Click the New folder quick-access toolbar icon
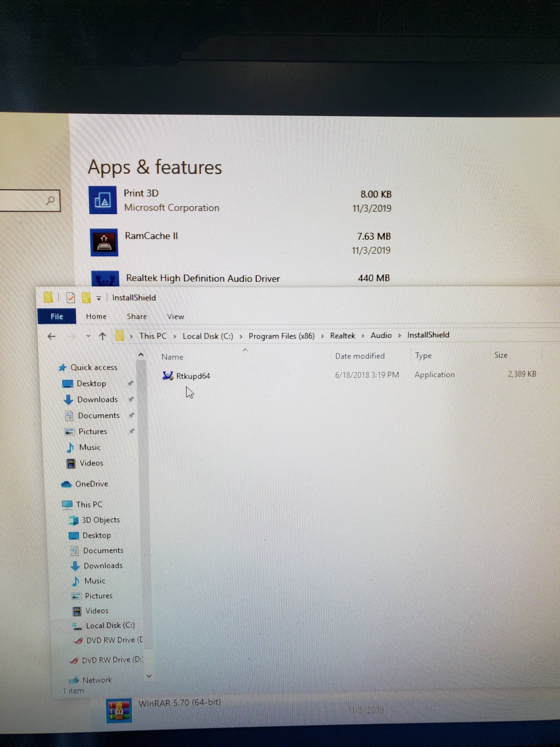The image size is (560, 747). click(86, 298)
